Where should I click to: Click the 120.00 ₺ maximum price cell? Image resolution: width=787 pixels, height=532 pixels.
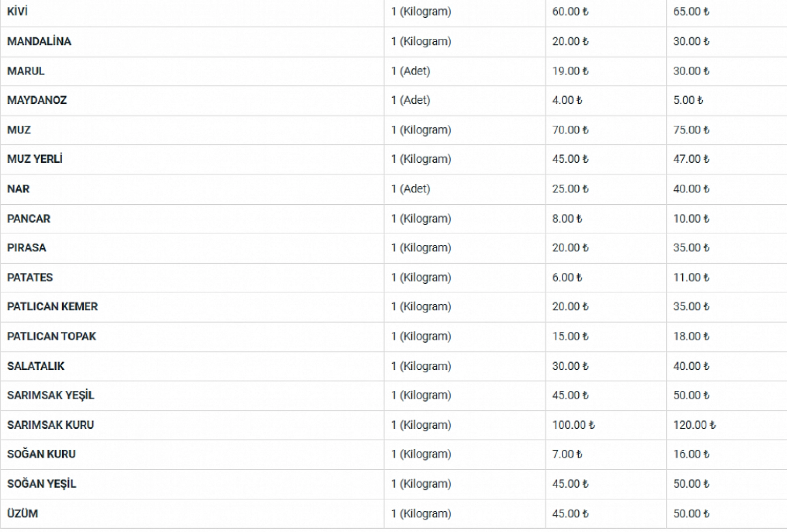pos(694,425)
